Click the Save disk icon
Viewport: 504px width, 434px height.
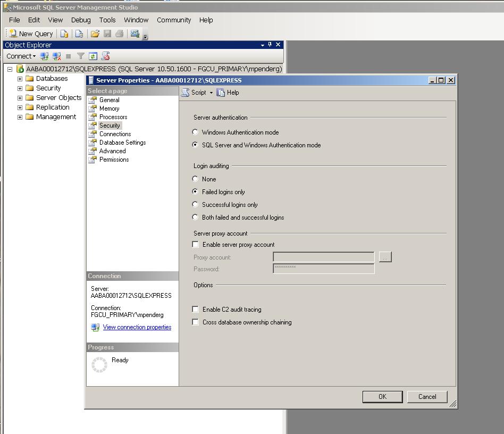point(107,34)
